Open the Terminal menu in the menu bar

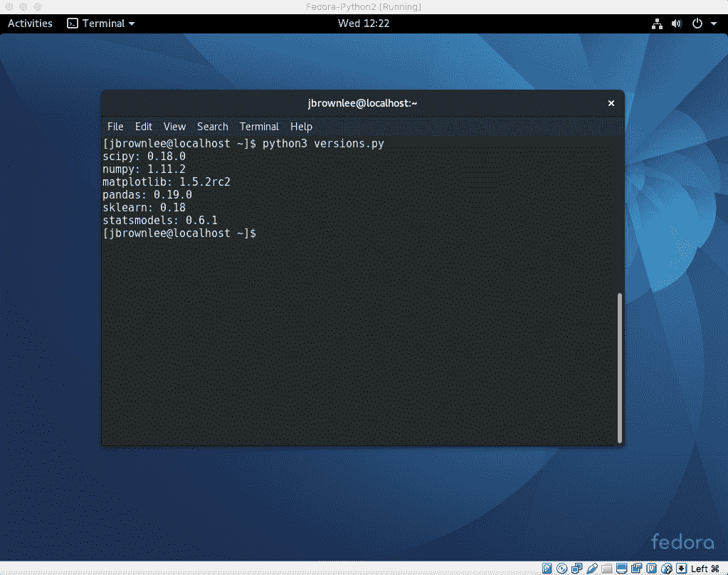click(x=259, y=127)
